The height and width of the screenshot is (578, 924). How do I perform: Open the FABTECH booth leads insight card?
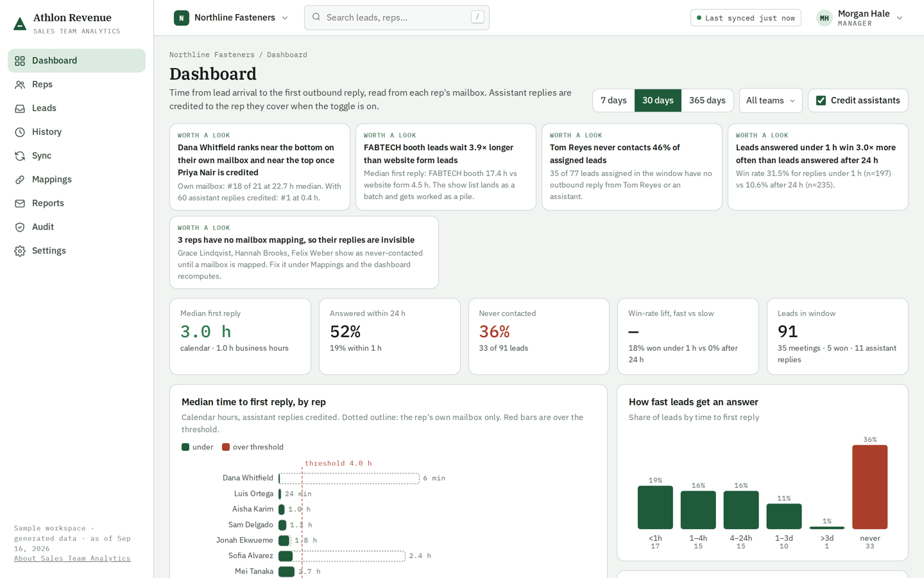click(x=446, y=167)
